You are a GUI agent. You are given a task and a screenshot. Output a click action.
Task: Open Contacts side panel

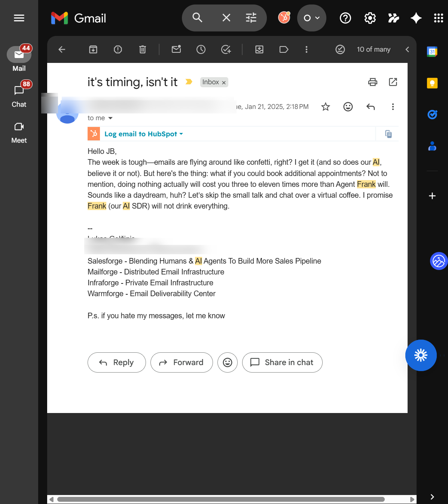tap(432, 146)
